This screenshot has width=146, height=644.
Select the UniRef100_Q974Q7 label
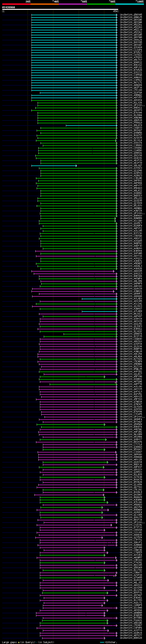pyautogui.click(x=131, y=595)
